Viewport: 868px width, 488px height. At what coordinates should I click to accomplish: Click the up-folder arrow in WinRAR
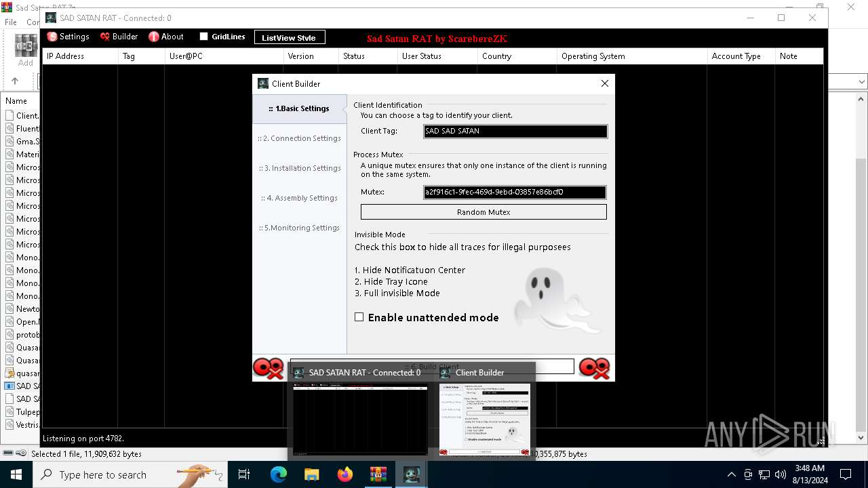point(15,81)
